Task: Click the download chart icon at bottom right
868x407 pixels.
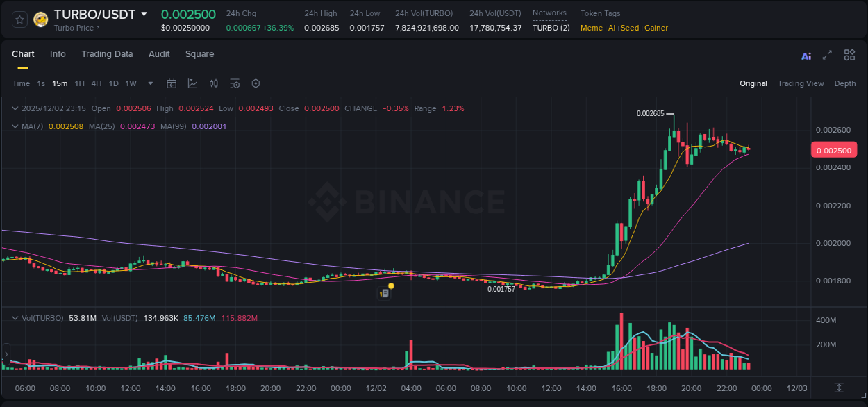Action: point(838,388)
